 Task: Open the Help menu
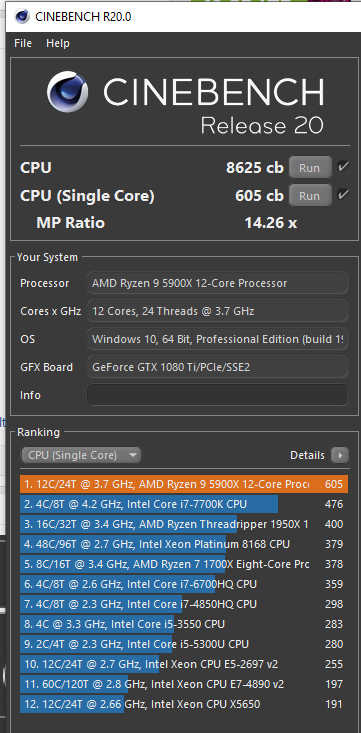58,43
